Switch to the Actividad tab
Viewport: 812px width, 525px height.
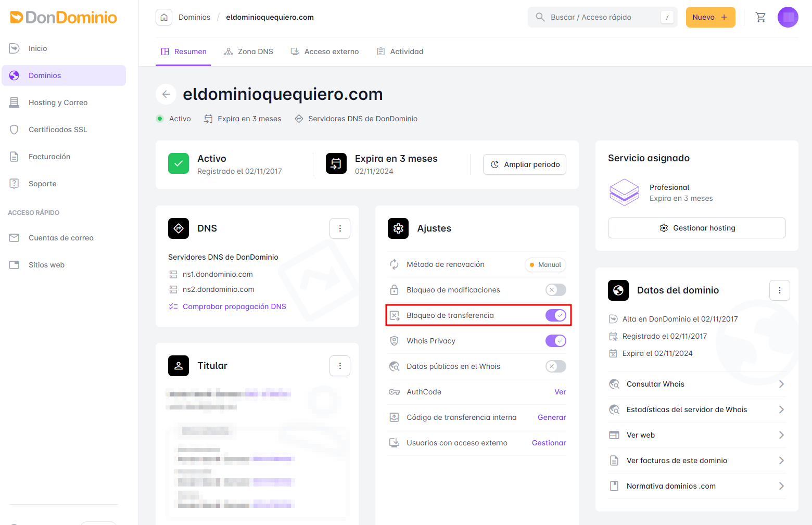tap(400, 52)
